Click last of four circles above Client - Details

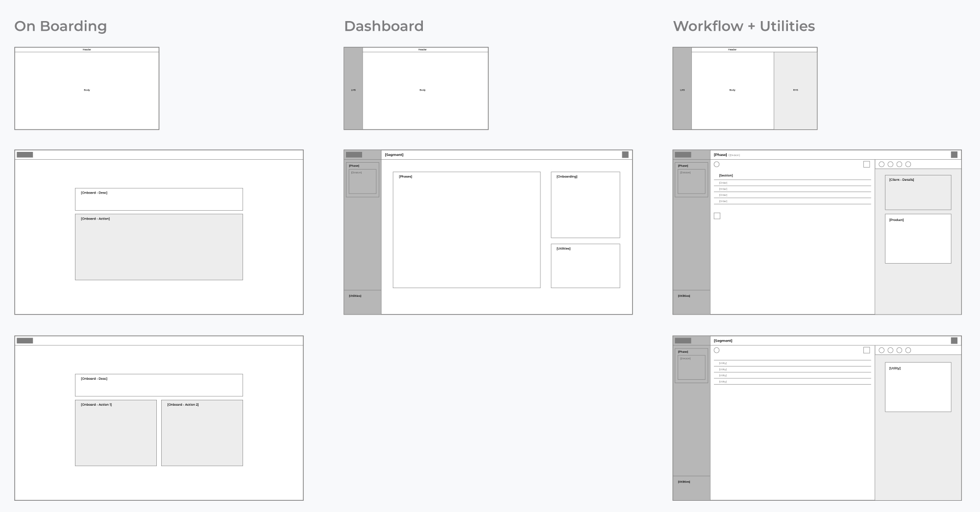pos(908,165)
